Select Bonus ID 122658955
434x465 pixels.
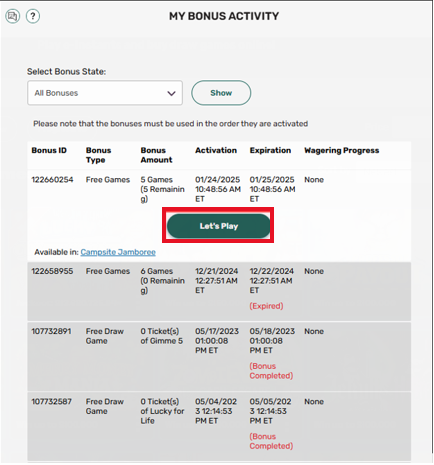tap(52, 271)
